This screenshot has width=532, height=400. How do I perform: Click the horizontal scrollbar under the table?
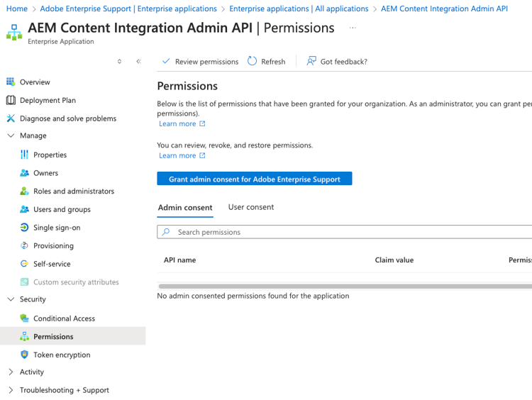pyautogui.click(x=344, y=287)
